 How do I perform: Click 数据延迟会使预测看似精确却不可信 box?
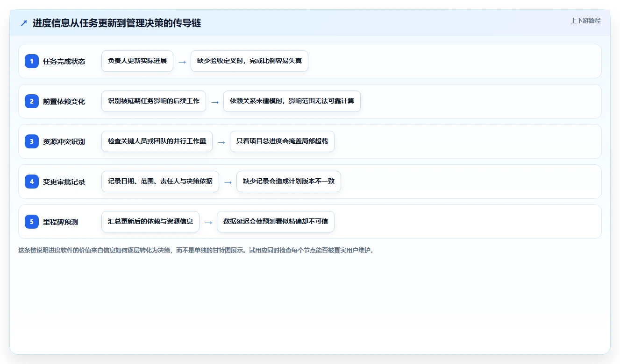click(x=276, y=222)
